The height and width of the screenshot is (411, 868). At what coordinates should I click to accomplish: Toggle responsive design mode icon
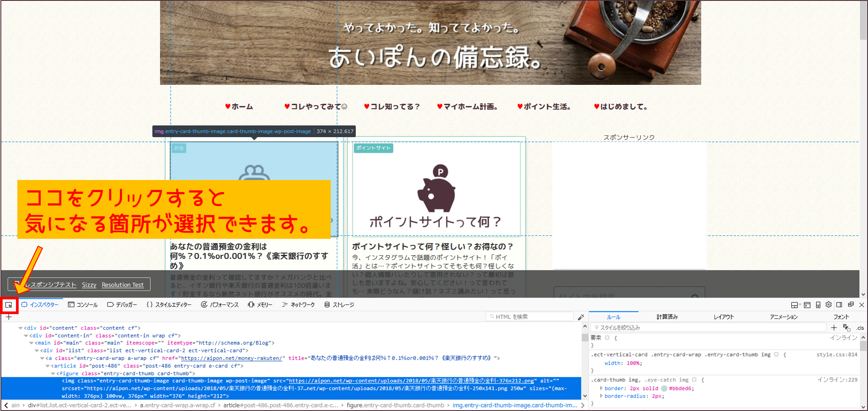818,305
